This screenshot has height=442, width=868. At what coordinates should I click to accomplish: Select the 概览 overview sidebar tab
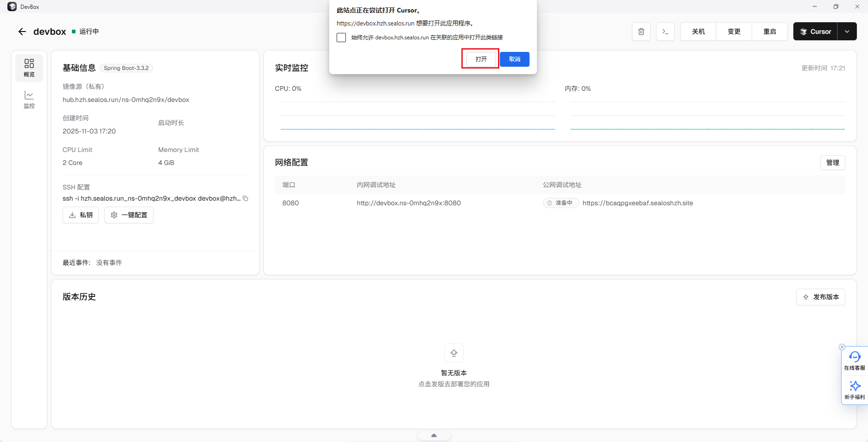[29, 68]
